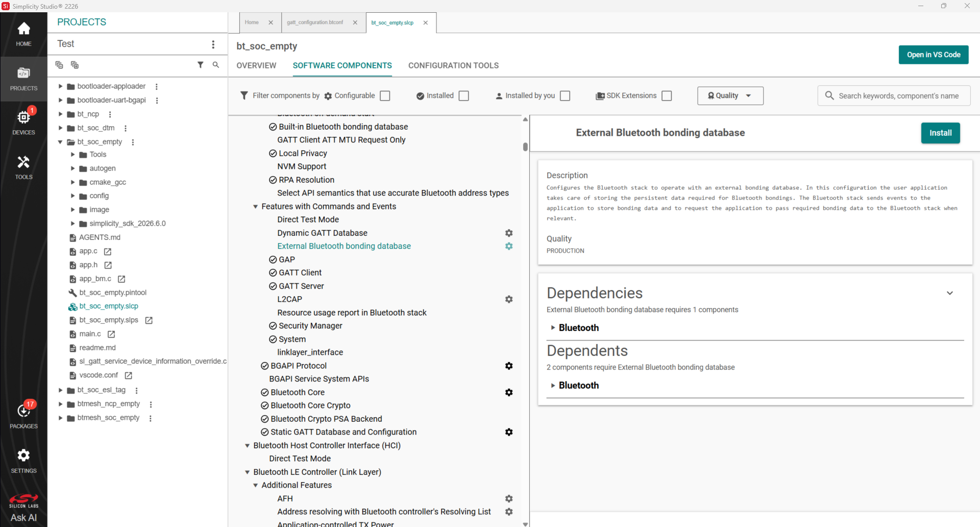Open main.c external editor icon
Viewport: 980px width, 527px height.
tap(111, 334)
